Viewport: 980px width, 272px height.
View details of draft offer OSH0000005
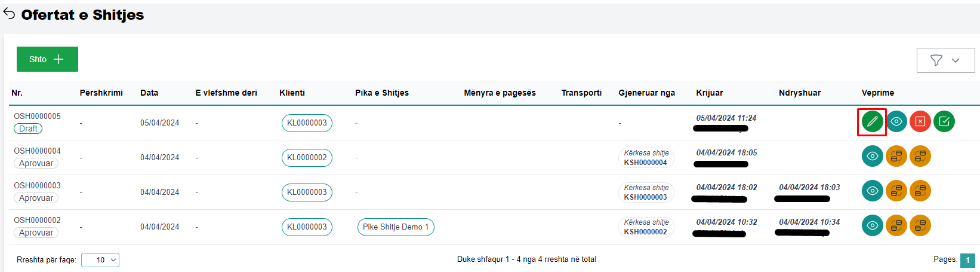tap(896, 122)
